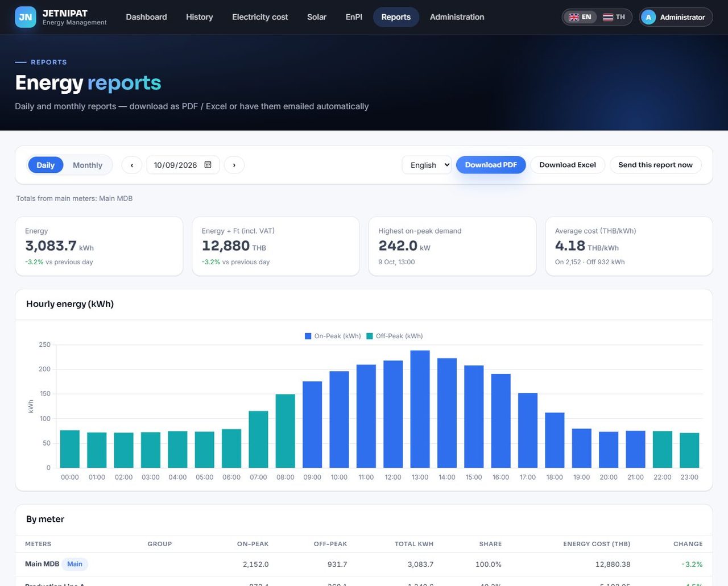Click the 4.18 THB/kWh average cost
Image resolution: width=728 pixels, height=586 pixels.
coord(587,246)
